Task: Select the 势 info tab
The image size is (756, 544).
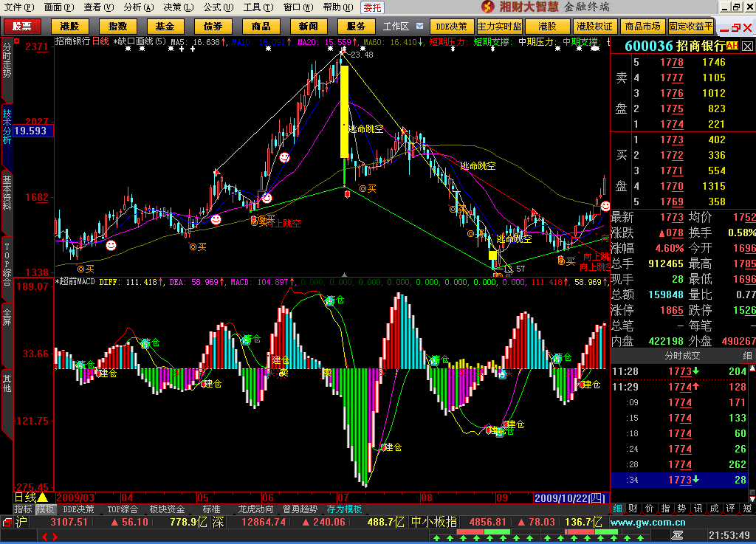Action: tap(681, 509)
